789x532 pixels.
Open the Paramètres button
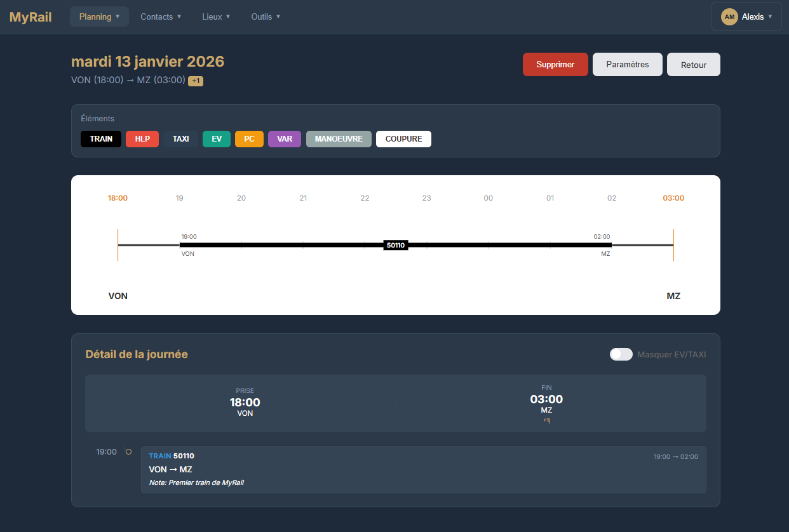coord(628,65)
